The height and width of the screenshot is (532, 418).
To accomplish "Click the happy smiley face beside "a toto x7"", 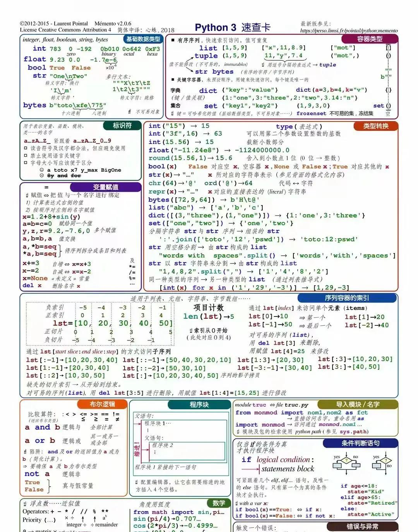I will click(42, 170).
